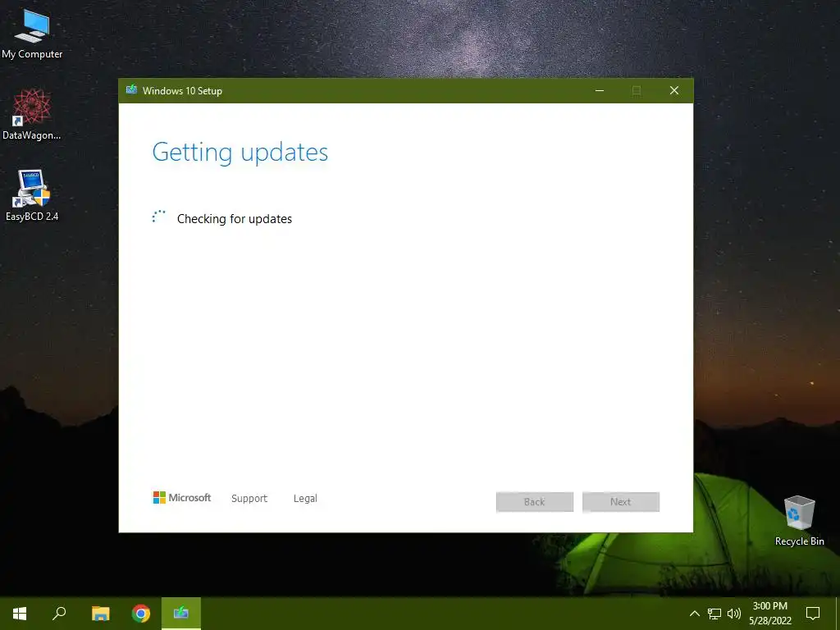
Task: Open the Windows Start menu
Action: click(x=20, y=614)
